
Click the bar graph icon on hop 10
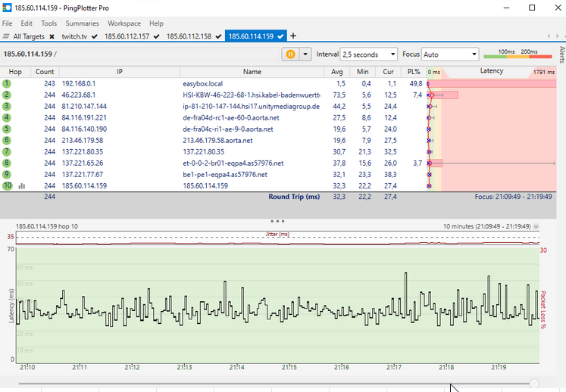pyautogui.click(x=22, y=185)
